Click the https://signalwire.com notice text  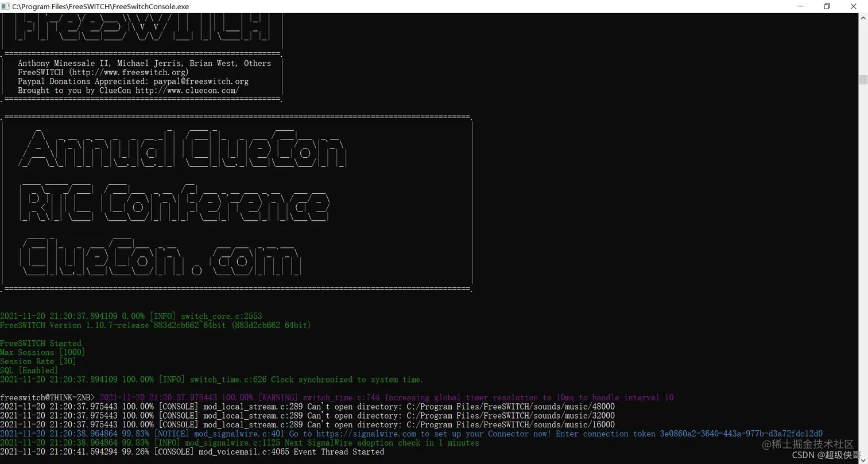click(366, 434)
